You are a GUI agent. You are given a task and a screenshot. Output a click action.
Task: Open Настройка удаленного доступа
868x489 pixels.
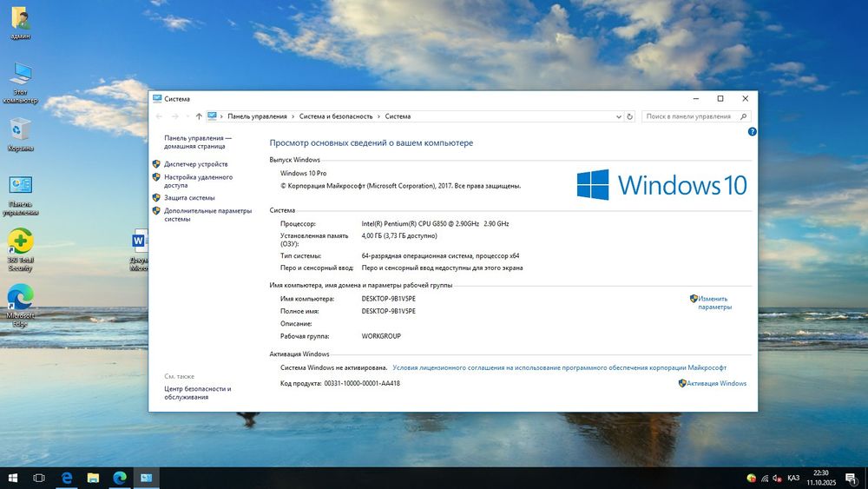(198, 182)
